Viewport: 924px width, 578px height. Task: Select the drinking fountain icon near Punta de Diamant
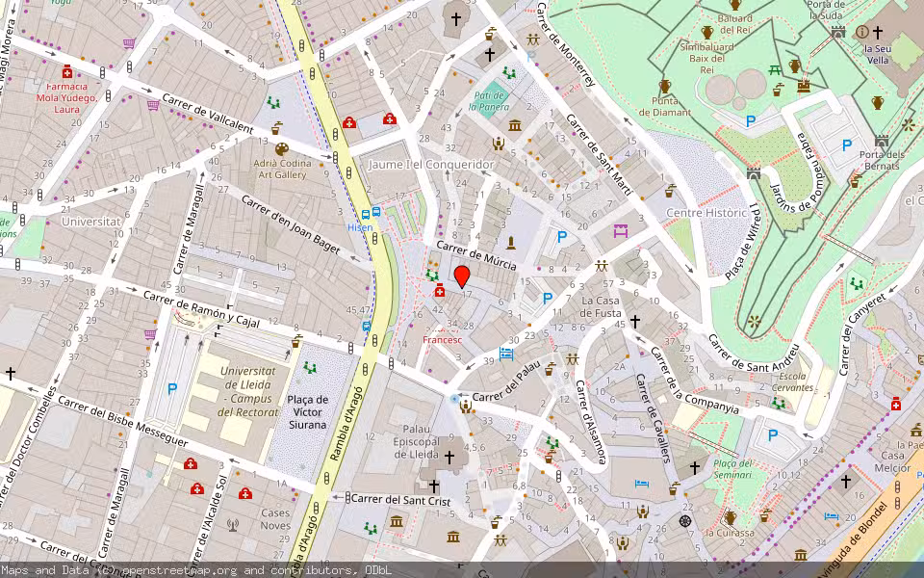point(780,88)
